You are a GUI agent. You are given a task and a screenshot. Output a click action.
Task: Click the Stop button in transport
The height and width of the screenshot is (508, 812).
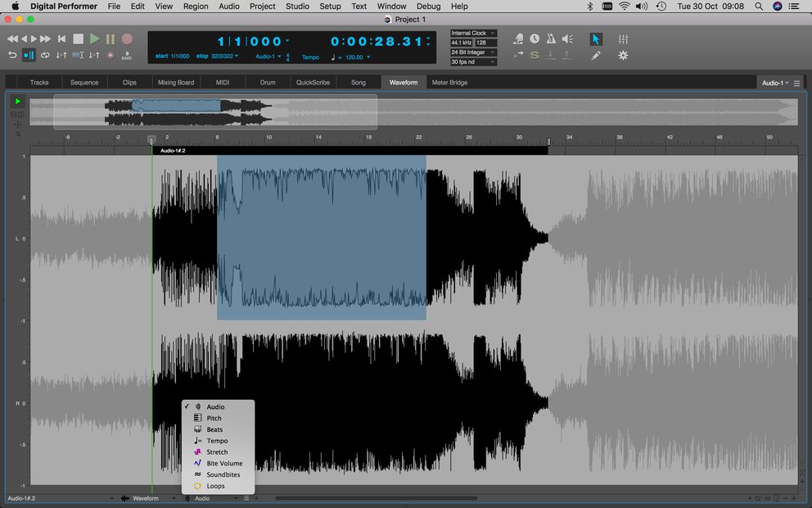78,39
